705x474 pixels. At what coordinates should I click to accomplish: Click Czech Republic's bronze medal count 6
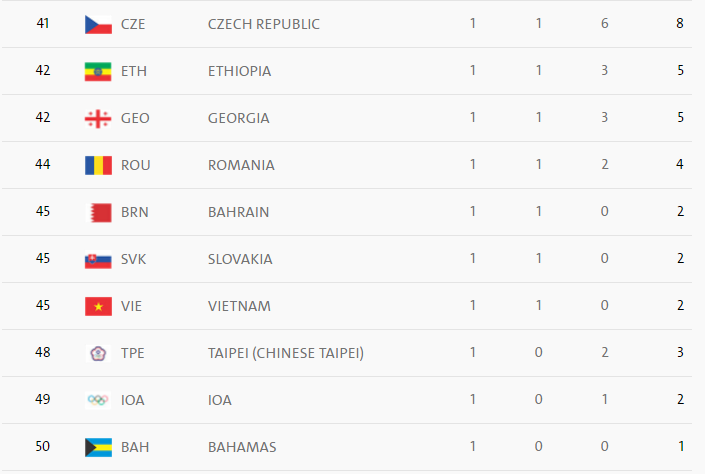[605, 24]
